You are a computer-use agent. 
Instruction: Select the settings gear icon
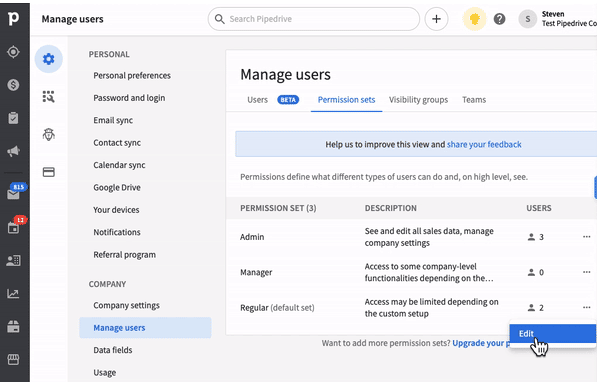coord(49,59)
